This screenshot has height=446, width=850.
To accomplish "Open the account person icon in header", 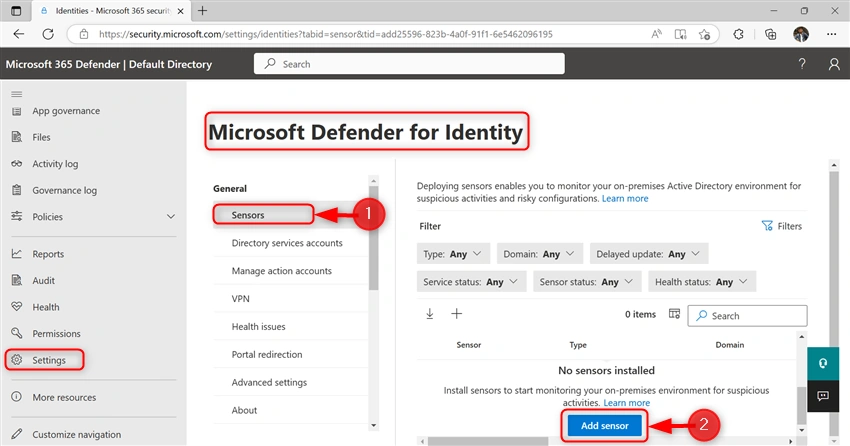I will tap(834, 64).
